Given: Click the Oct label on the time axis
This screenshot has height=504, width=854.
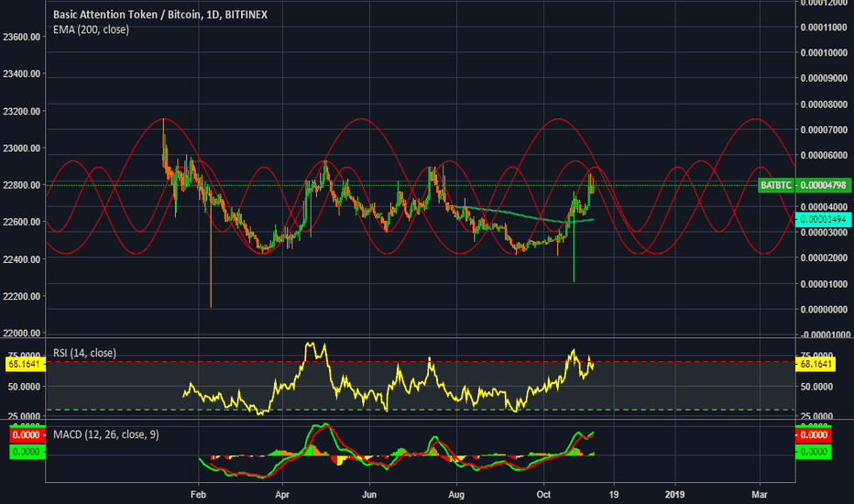Looking at the screenshot, I should 543,495.
